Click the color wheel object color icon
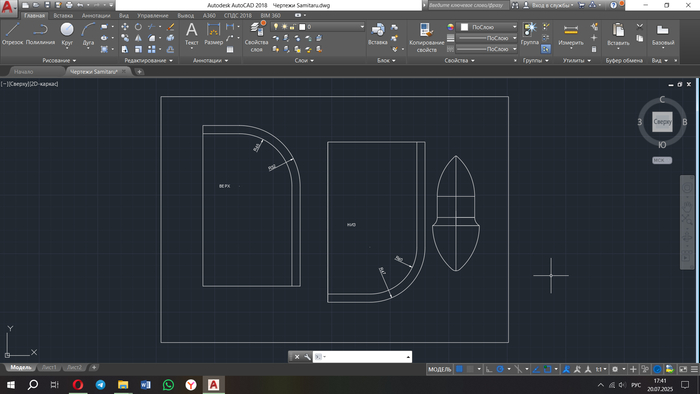700x394 pixels. point(450,27)
